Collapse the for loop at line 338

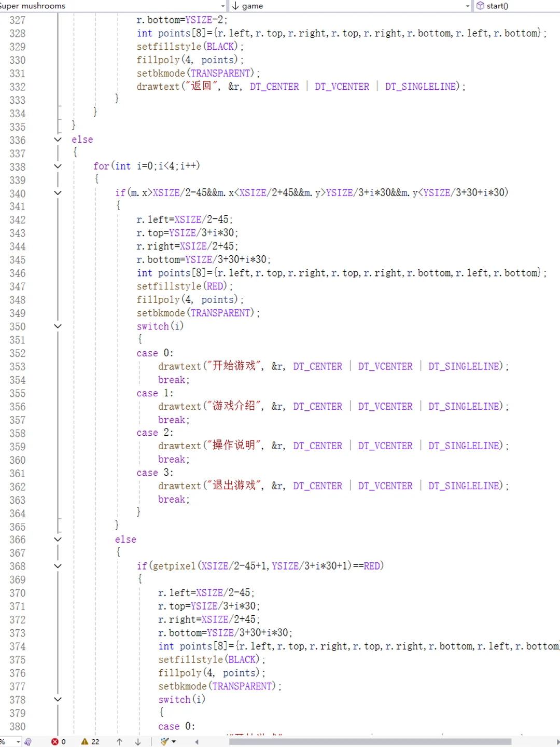(58, 166)
